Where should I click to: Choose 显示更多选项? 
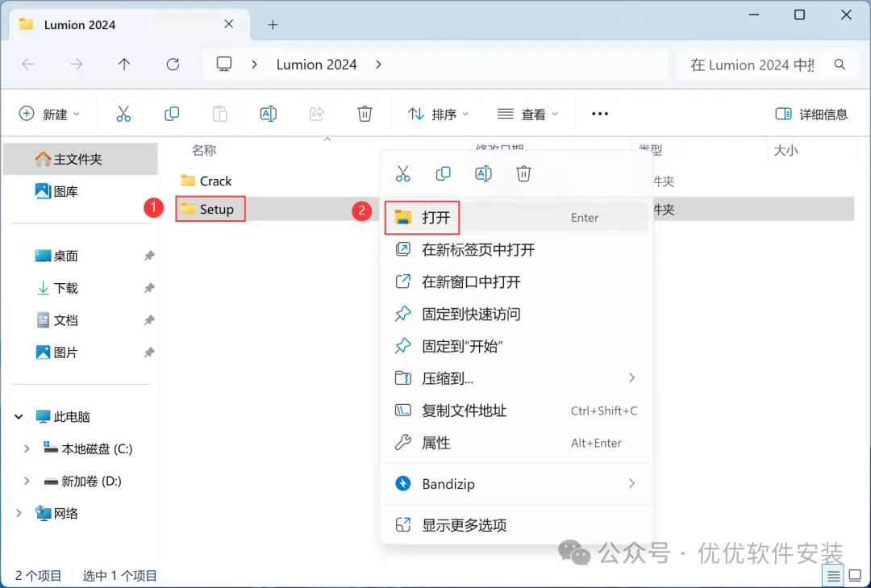515,525
